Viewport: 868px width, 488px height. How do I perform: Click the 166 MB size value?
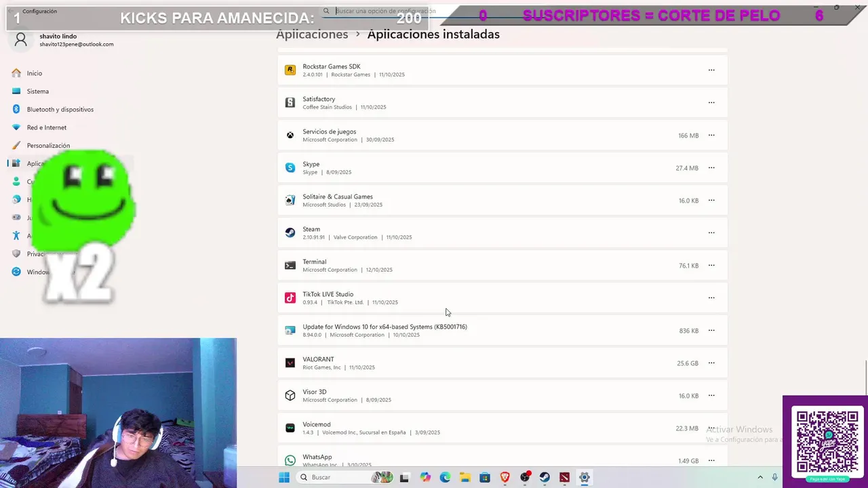[x=688, y=136]
